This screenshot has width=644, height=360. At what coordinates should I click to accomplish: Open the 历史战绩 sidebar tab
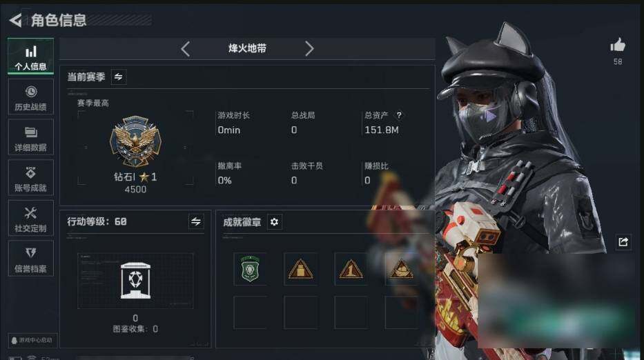pyautogui.click(x=31, y=97)
